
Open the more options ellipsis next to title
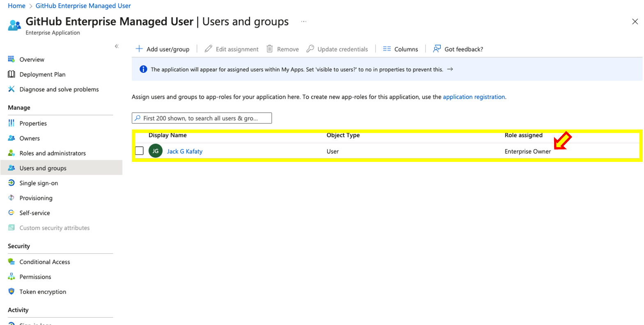coord(304,21)
